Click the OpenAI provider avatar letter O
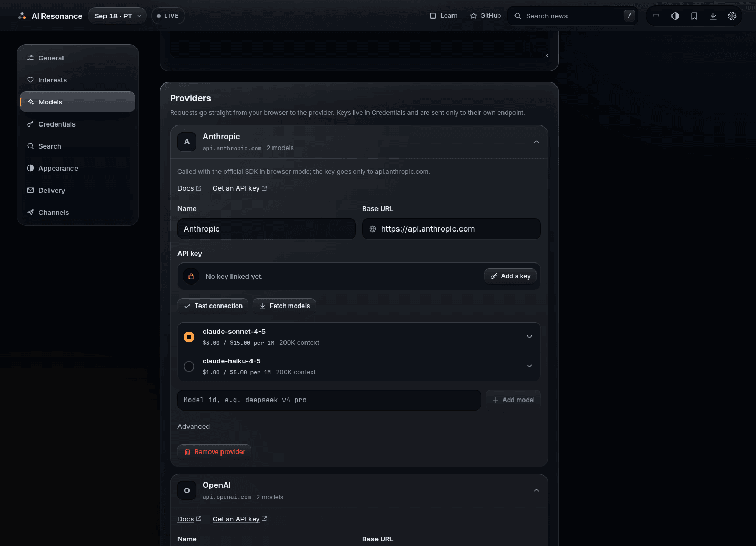756x546 pixels. tap(187, 490)
